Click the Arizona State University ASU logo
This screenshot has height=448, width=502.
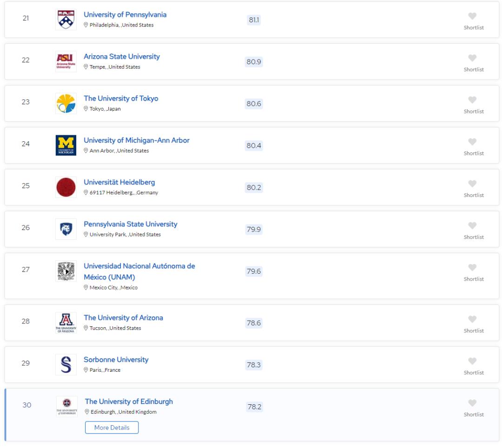tap(65, 61)
